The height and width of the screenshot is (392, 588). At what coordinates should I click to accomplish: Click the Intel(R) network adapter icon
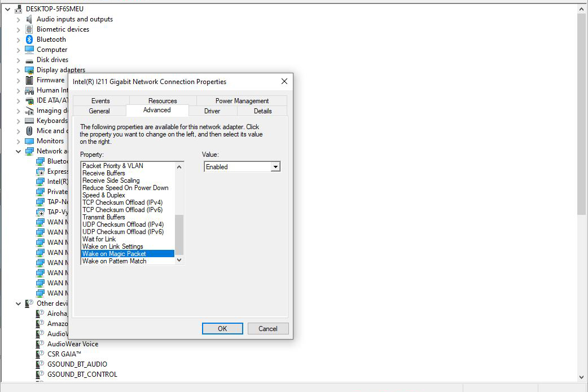(x=41, y=181)
